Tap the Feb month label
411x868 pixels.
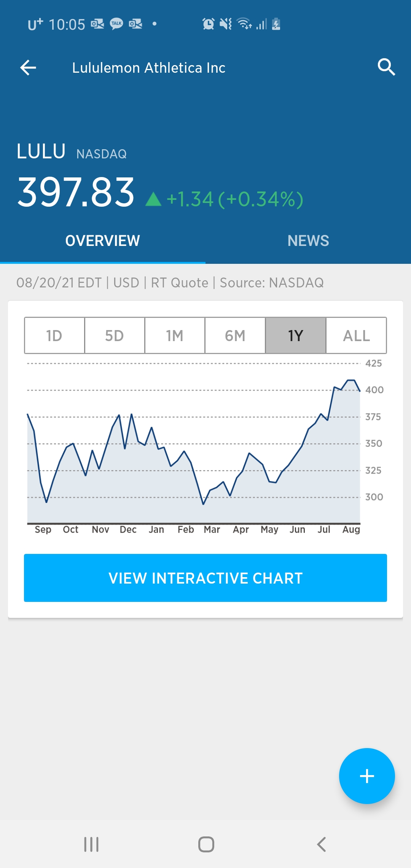[x=186, y=530]
